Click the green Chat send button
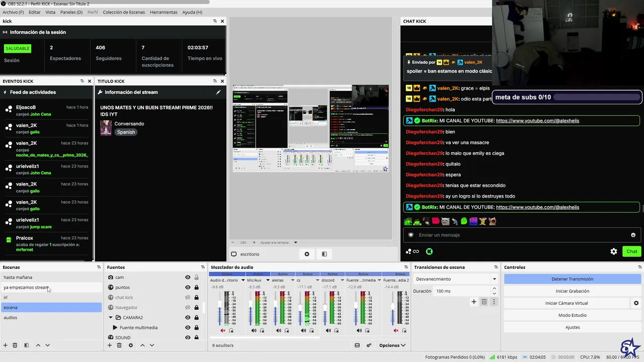This screenshot has height=362, width=644. point(632,251)
